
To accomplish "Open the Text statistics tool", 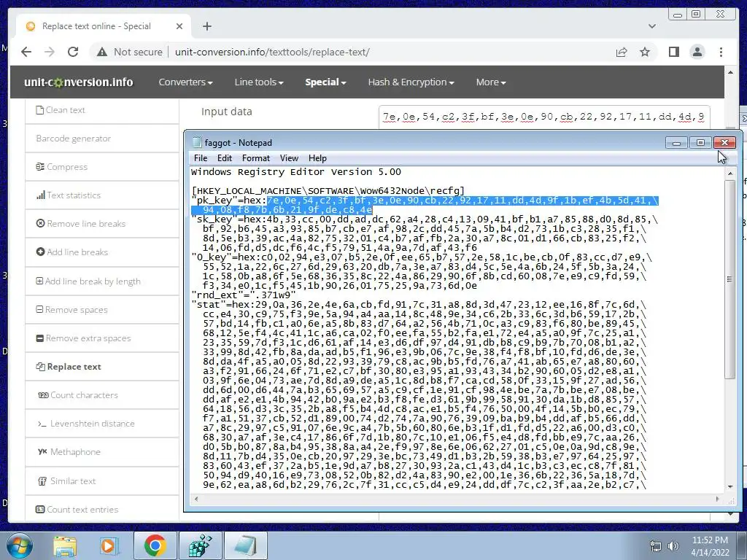I will coord(102,195).
